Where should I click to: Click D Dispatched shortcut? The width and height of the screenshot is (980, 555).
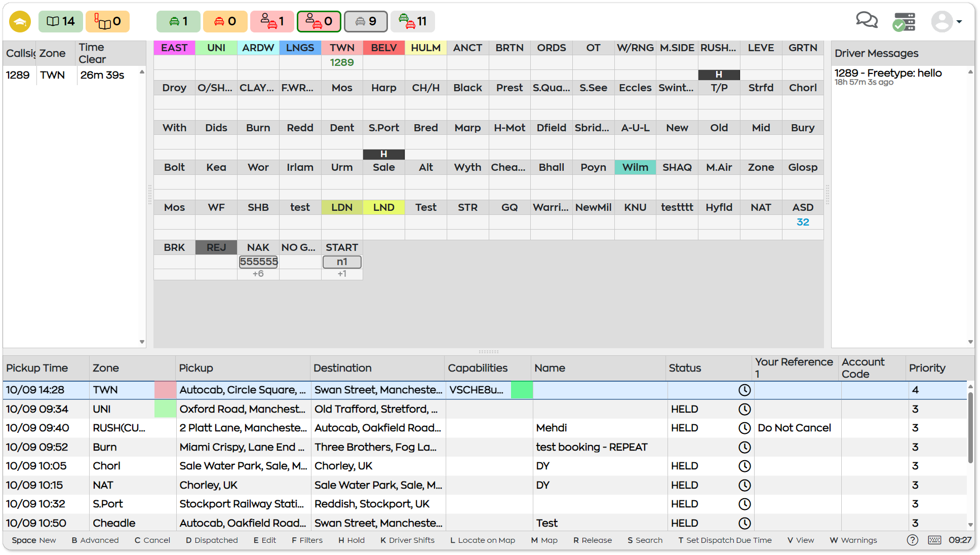point(212,540)
